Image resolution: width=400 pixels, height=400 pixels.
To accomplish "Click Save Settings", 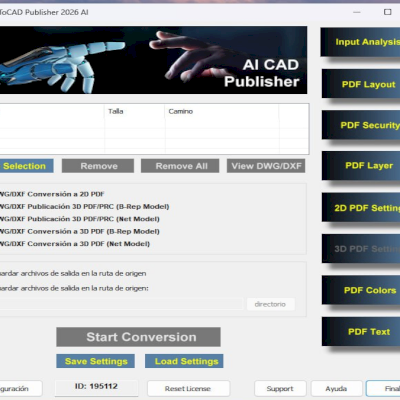I will click(x=96, y=361).
